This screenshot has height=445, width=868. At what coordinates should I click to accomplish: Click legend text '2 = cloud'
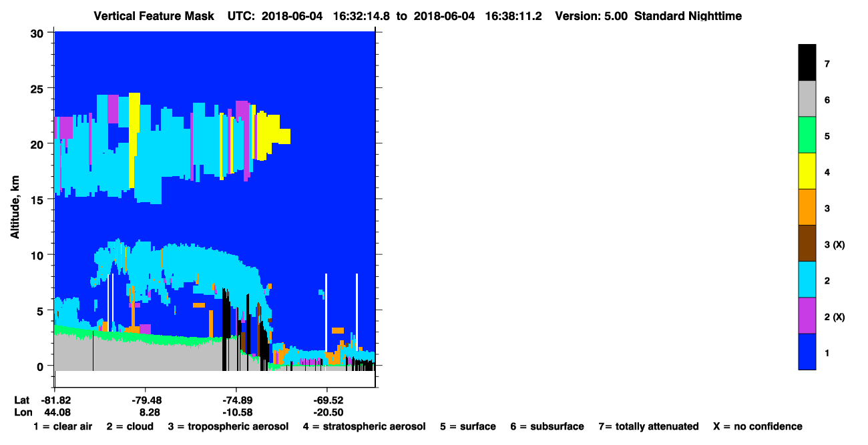tap(130, 426)
